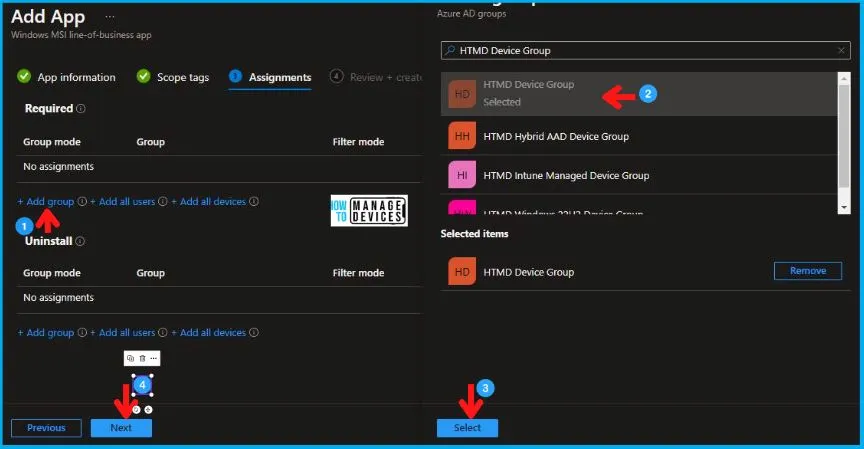
Task: Click the Next button
Action: (x=121, y=428)
